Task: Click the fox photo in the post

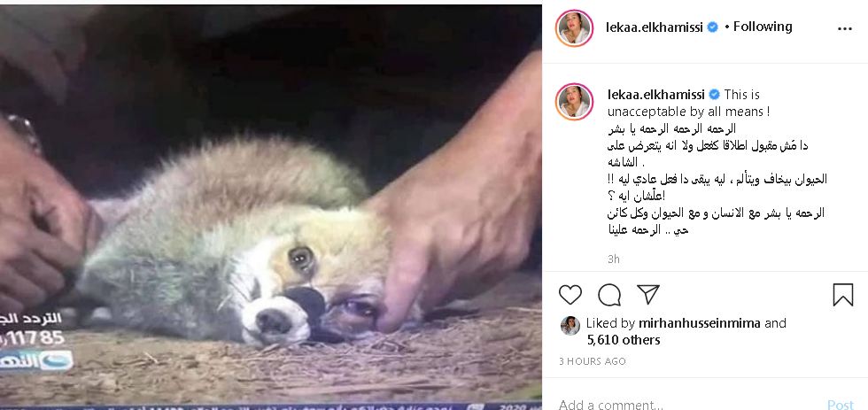Action: point(271,205)
